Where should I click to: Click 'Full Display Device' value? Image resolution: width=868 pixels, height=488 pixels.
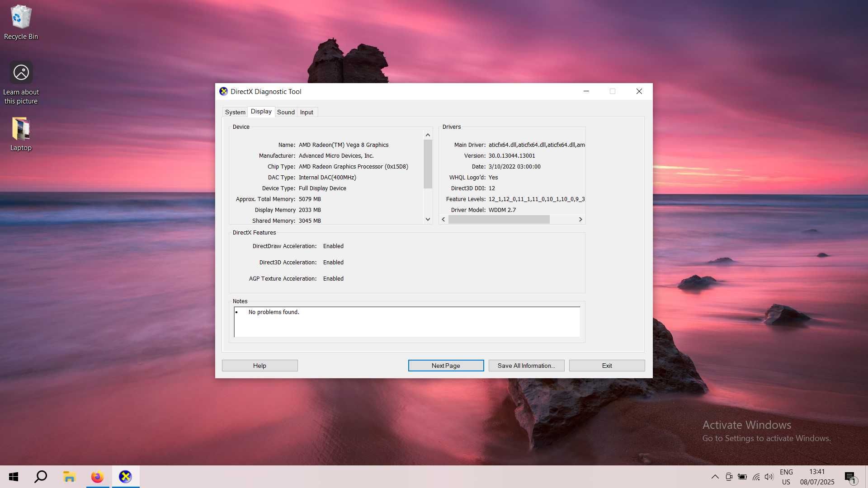coord(322,188)
